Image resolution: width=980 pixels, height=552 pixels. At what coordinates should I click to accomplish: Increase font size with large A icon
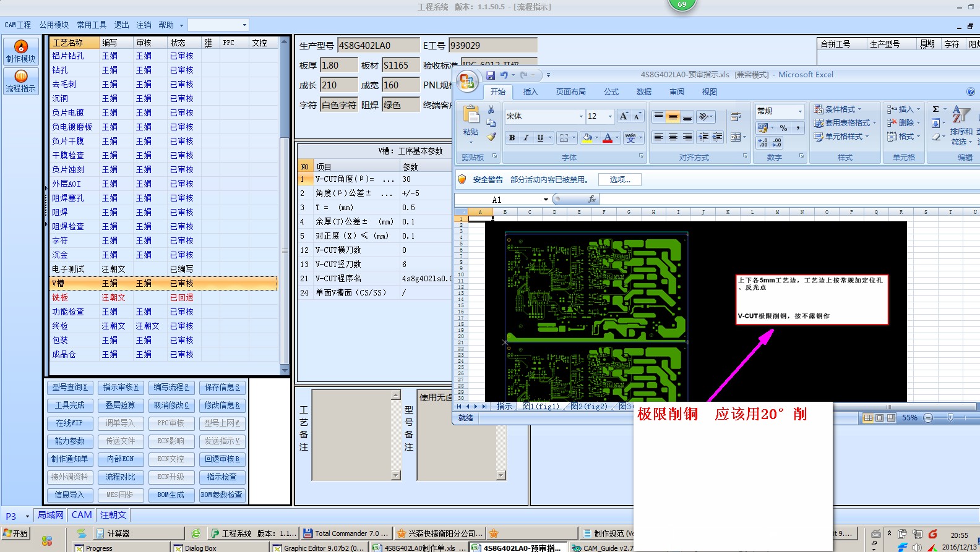(x=624, y=116)
